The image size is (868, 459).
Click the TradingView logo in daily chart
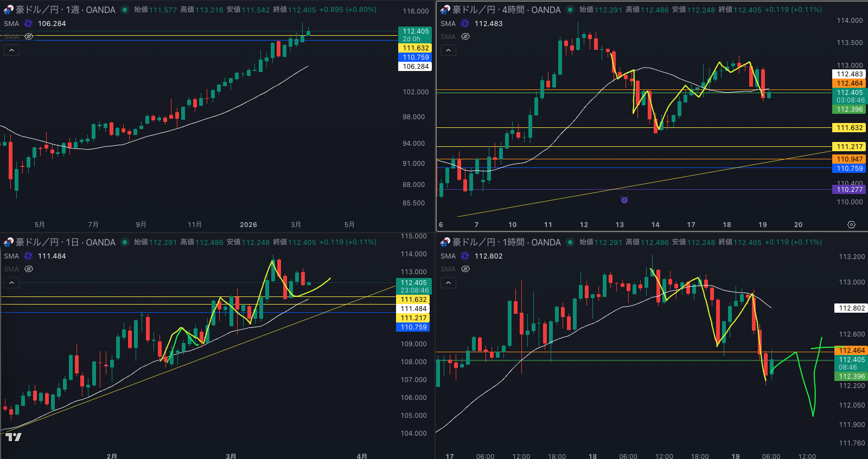click(14, 437)
